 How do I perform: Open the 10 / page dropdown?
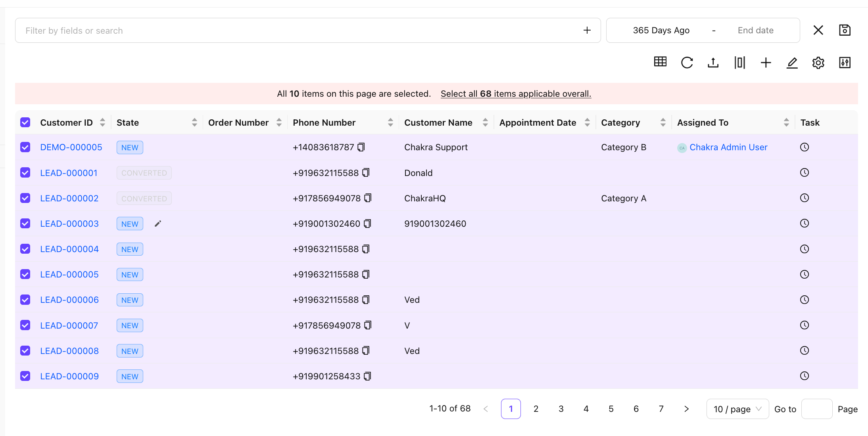click(737, 409)
